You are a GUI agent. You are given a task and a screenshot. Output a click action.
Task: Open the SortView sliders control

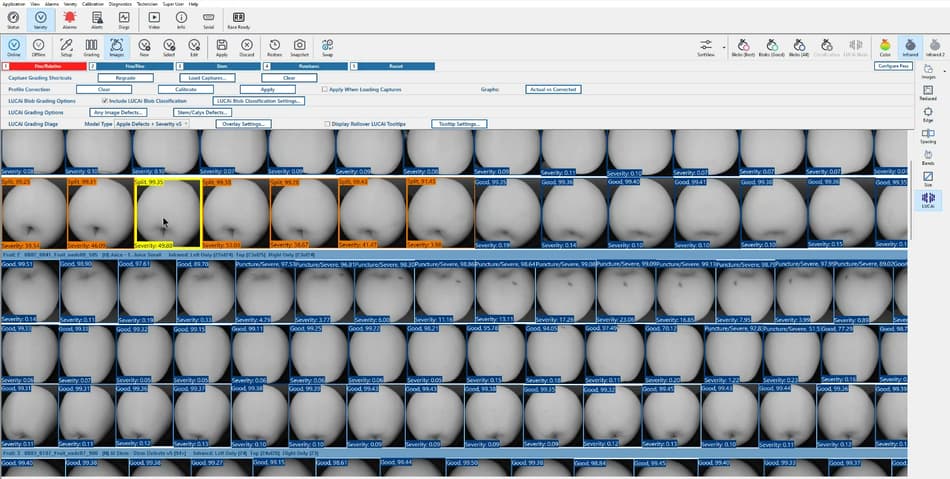click(706, 47)
